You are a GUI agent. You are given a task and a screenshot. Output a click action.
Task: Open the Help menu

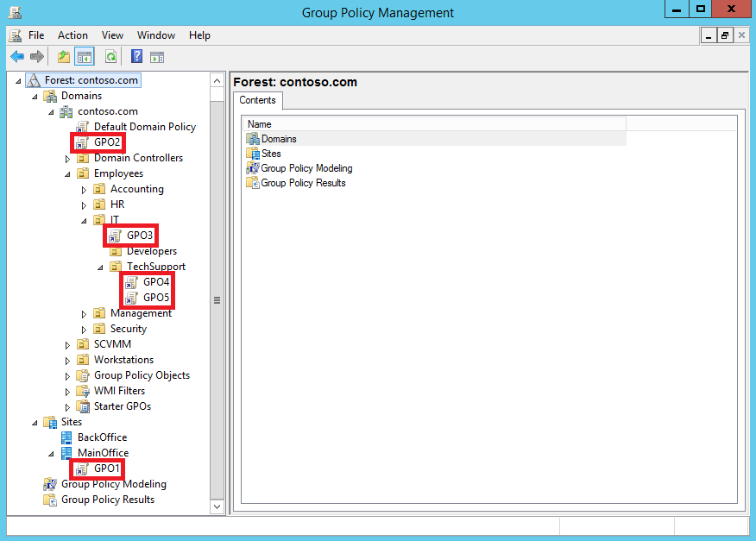tap(199, 35)
